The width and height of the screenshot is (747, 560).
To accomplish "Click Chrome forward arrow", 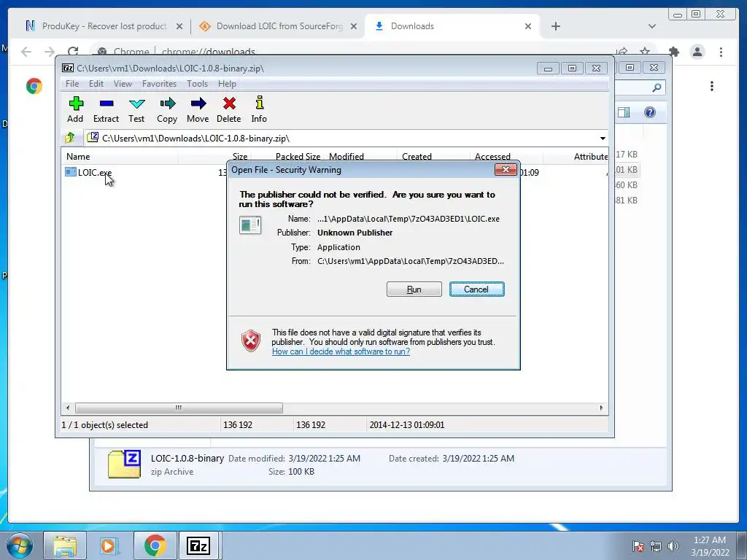I will pyautogui.click(x=50, y=52).
